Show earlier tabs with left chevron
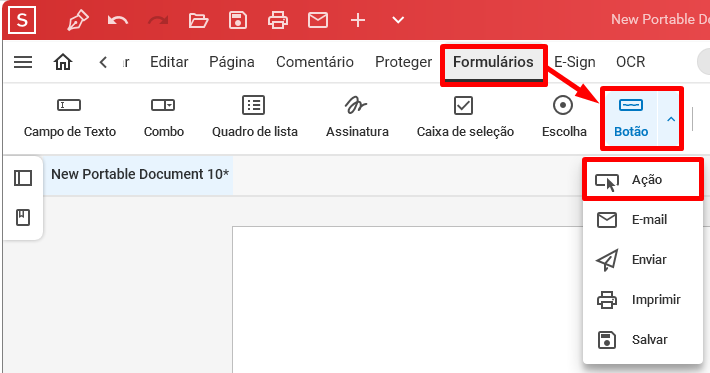Viewport: 710px width, 373px height. tap(104, 62)
